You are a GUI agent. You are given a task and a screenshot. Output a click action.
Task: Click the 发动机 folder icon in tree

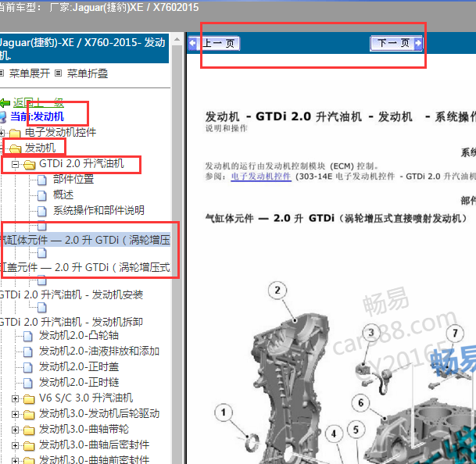point(15,148)
